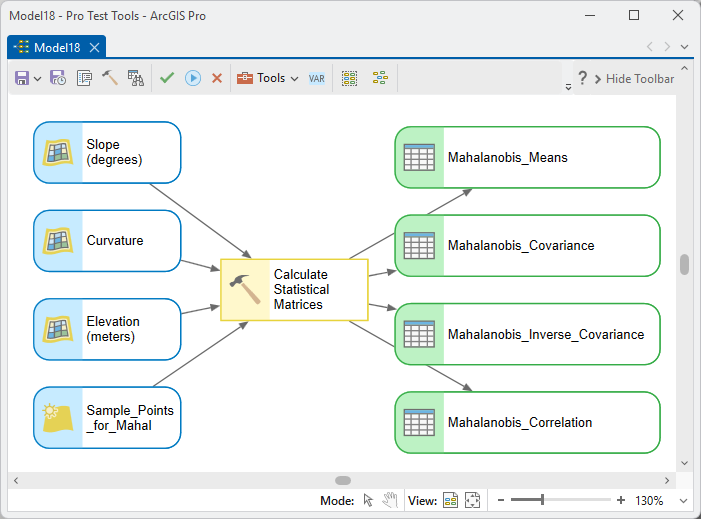This screenshot has height=519, width=701.
Task: Select the Calculate Statistical Matrices tool
Action: (294, 290)
